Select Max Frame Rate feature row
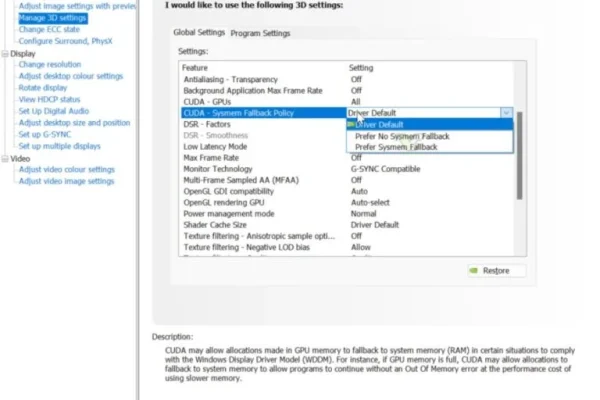The height and width of the screenshot is (400, 600). point(347,158)
